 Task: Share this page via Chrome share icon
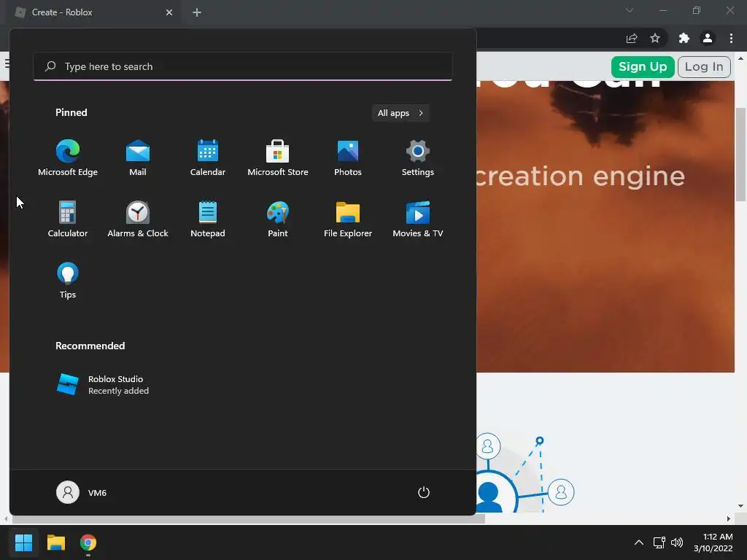coord(632,38)
